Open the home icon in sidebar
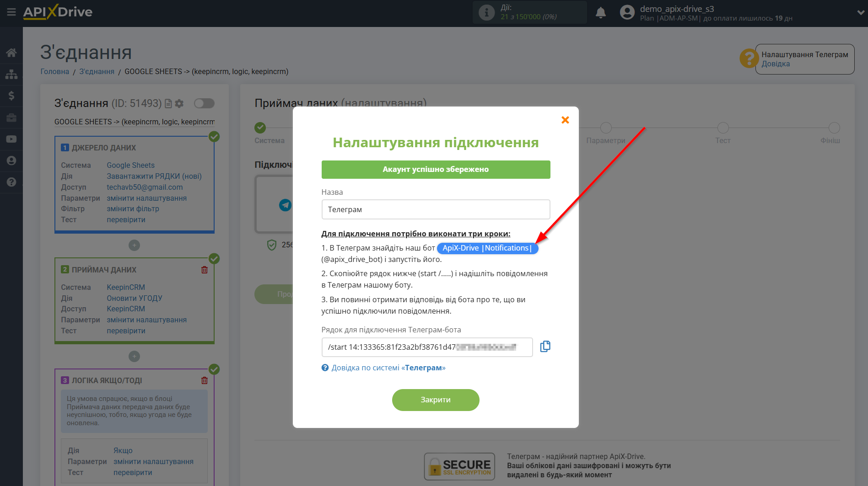868x486 pixels. pos(11,53)
